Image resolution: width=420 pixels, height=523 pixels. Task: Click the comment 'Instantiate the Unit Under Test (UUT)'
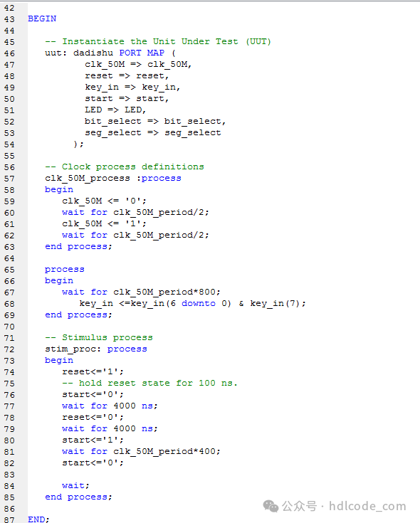158,41
